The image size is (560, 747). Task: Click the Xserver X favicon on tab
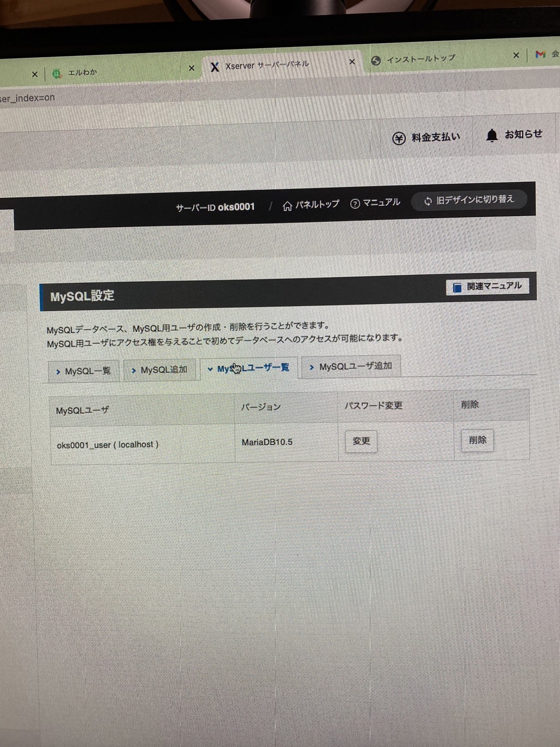(x=215, y=67)
